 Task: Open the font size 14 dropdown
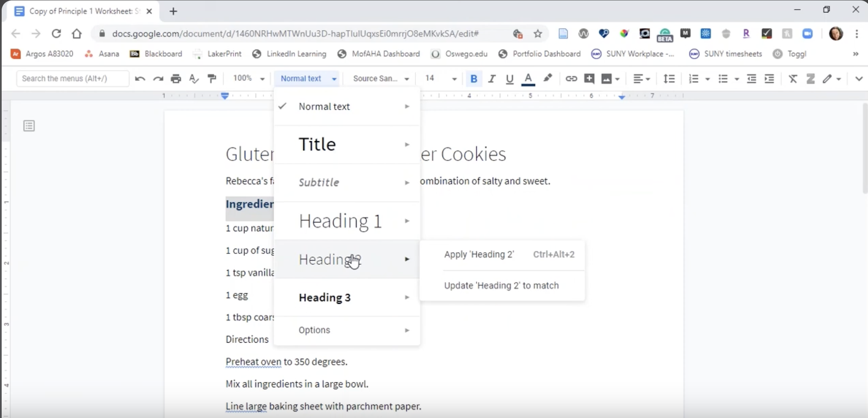[441, 78]
